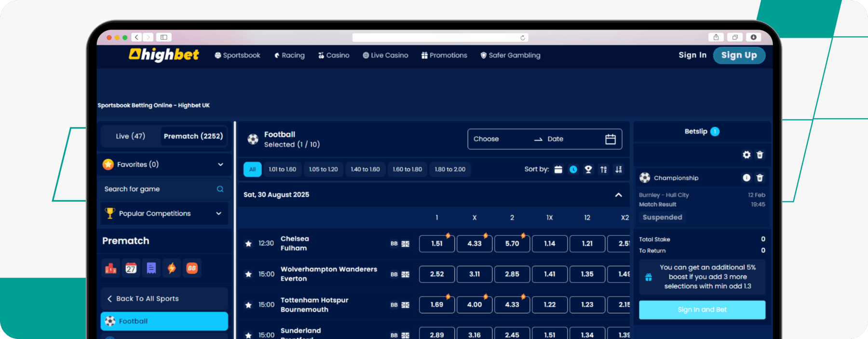868x339 pixels.
Task: Open the lightning boost icon under Prematch
Action: (172, 268)
